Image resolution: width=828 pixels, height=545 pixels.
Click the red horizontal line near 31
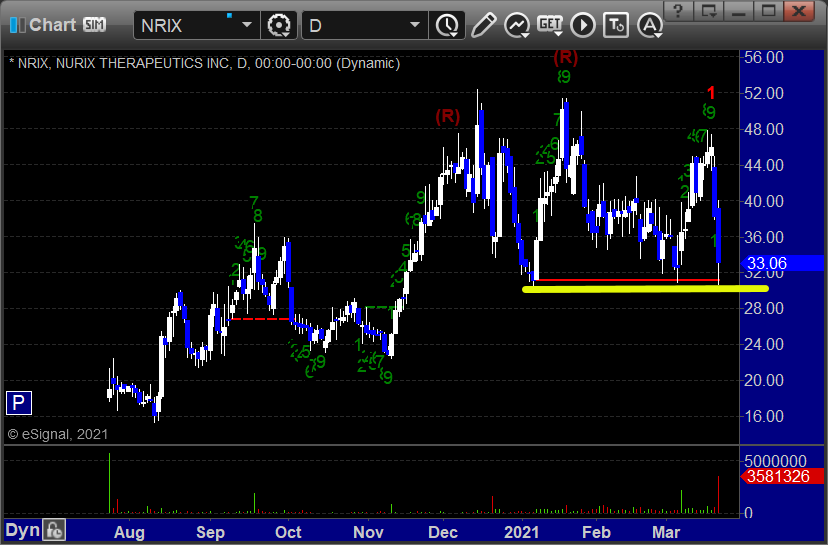point(626,280)
